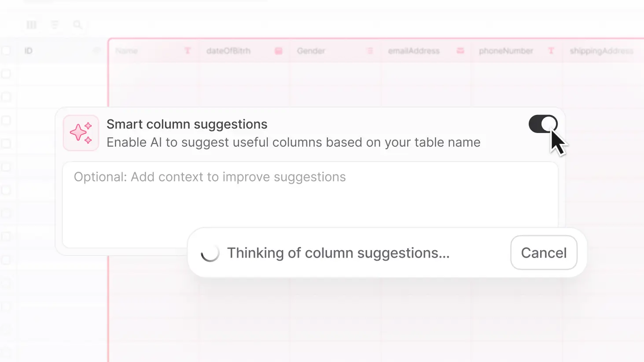This screenshot has width=644, height=362.
Task: Click the email icon on emailAddress column
Action: tap(460, 51)
